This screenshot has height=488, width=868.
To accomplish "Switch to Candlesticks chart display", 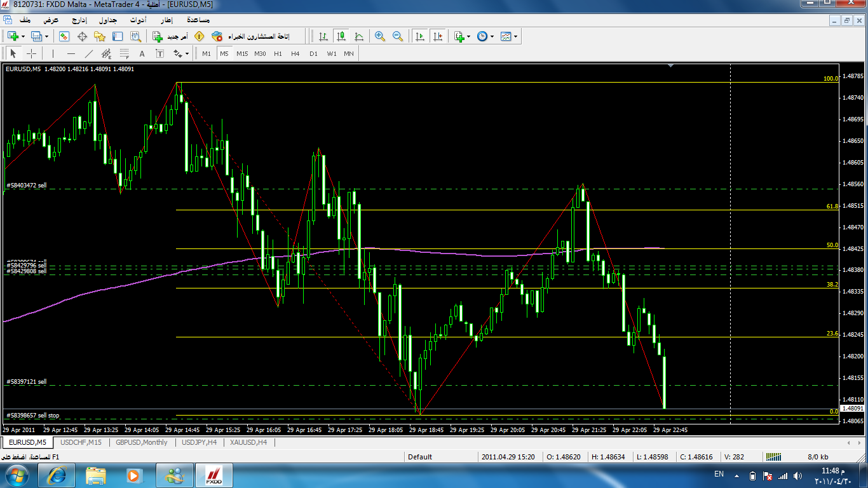I will pos(341,37).
